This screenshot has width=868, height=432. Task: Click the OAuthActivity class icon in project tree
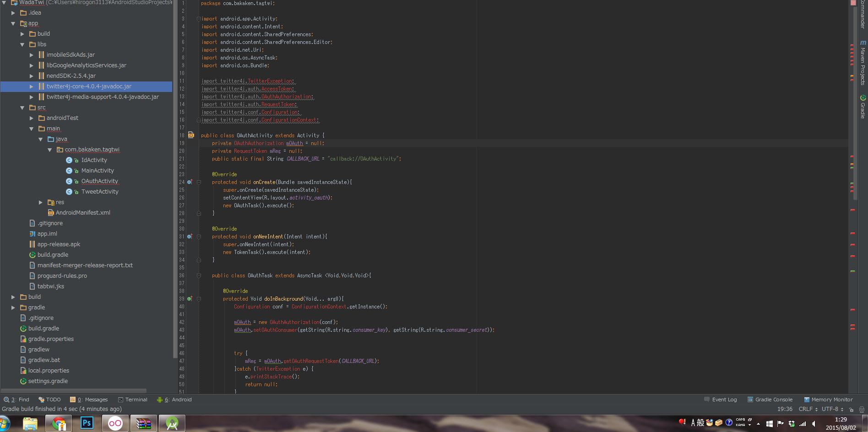[x=69, y=181]
